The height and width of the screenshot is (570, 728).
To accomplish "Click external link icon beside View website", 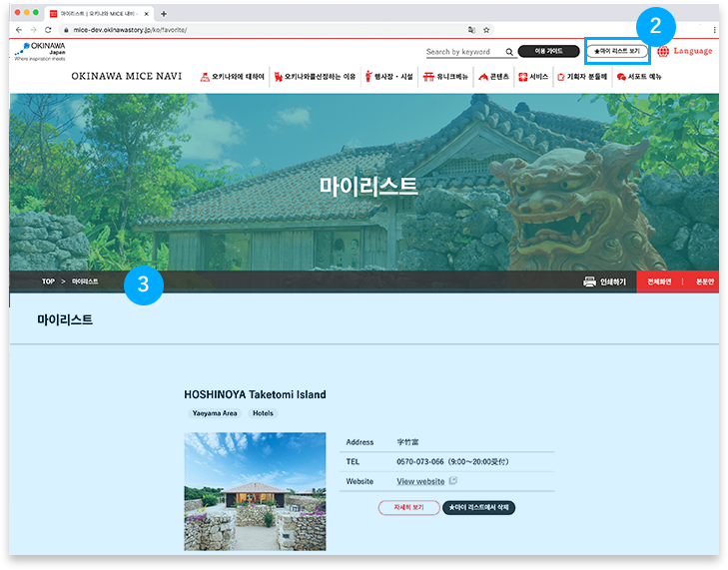I will coord(453,481).
